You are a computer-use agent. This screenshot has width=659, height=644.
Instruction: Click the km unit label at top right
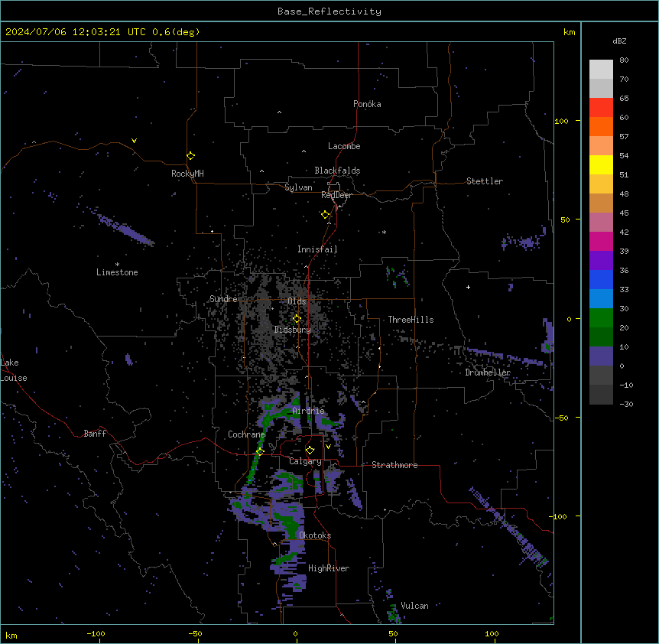(x=569, y=32)
